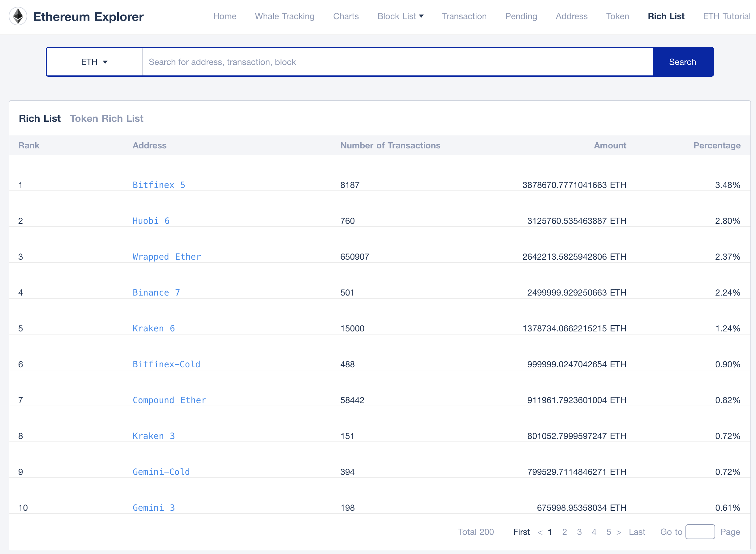
Task: Open the Huobi 6 address link
Action: point(151,221)
